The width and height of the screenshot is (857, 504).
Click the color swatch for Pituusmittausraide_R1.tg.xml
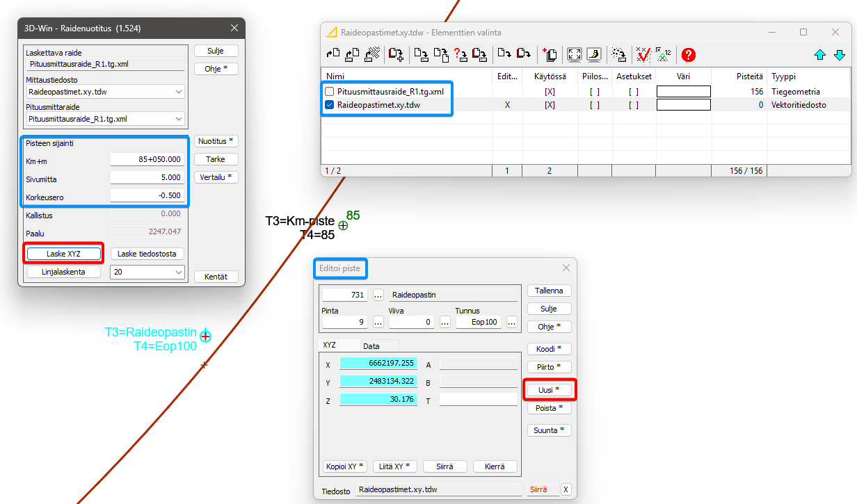[684, 91]
